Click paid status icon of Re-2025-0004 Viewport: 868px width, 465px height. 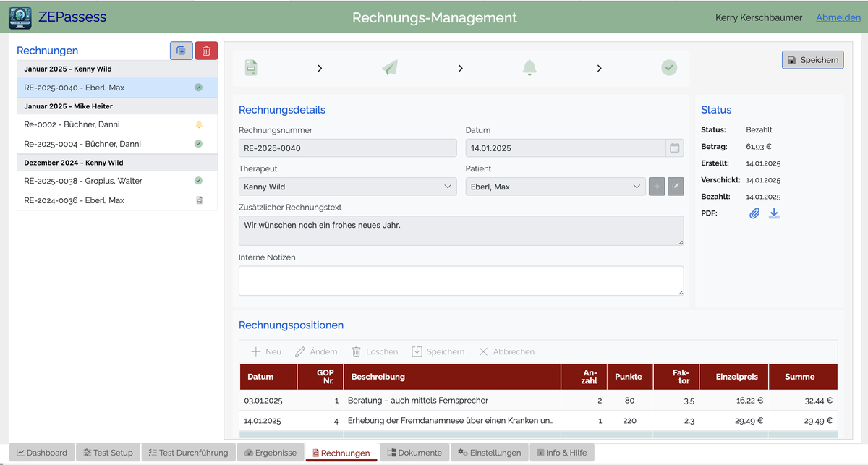[x=198, y=144]
